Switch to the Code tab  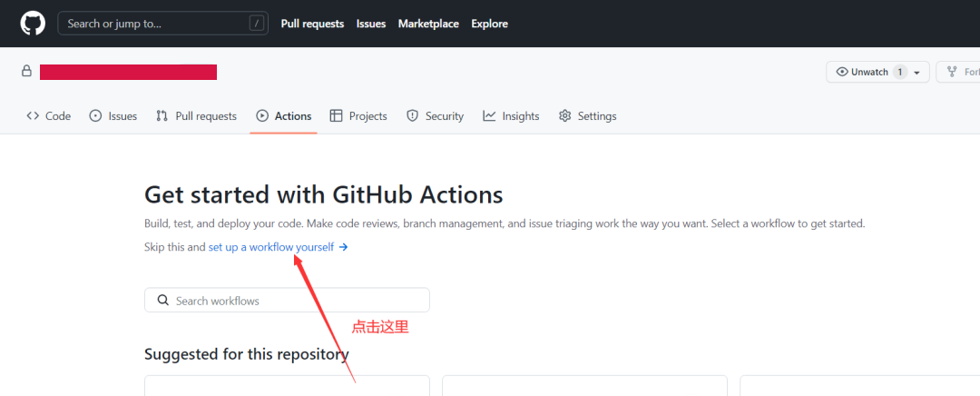tap(49, 115)
